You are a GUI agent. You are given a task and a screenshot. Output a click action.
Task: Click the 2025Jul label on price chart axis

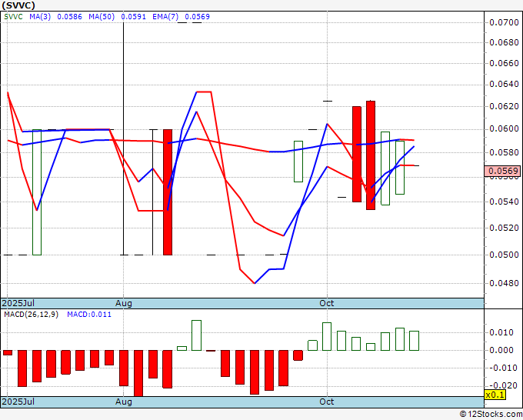tap(18, 303)
